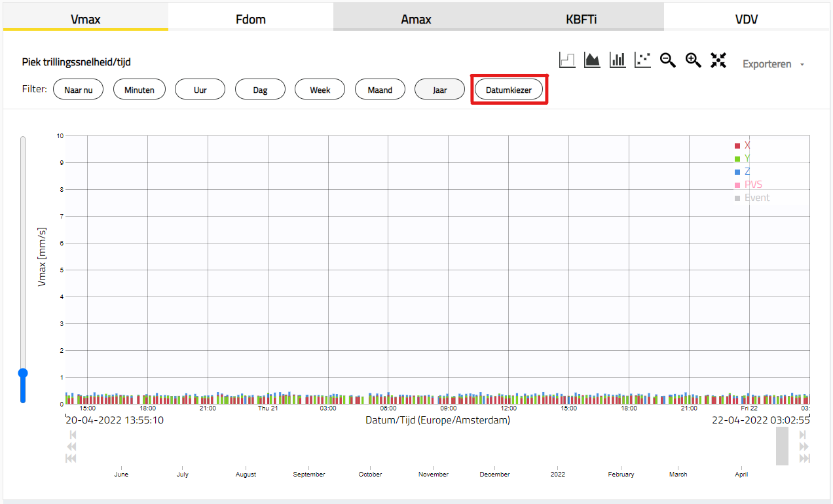Filter the chart by Week
833x504 pixels.
pyautogui.click(x=320, y=90)
